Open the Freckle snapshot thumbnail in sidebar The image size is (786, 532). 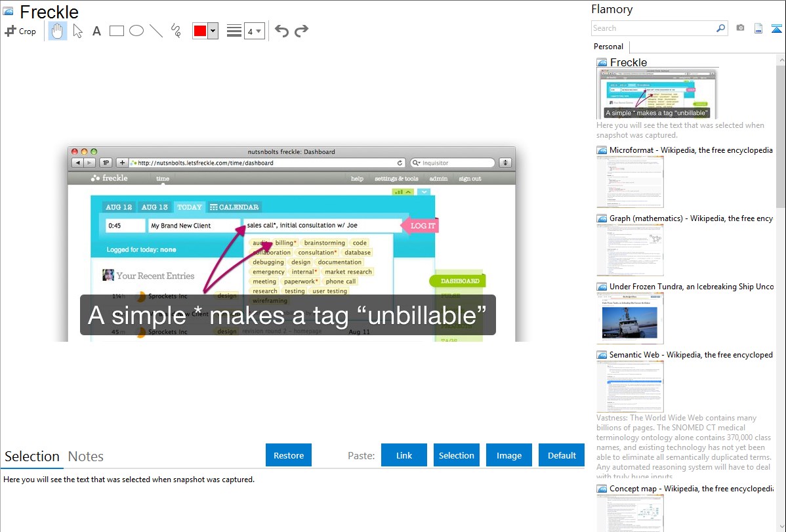[657, 94]
